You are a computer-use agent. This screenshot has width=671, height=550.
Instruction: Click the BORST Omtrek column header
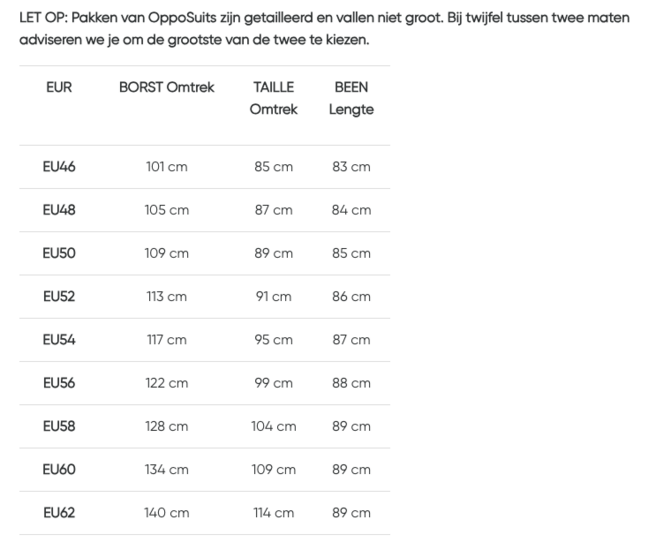point(167,87)
